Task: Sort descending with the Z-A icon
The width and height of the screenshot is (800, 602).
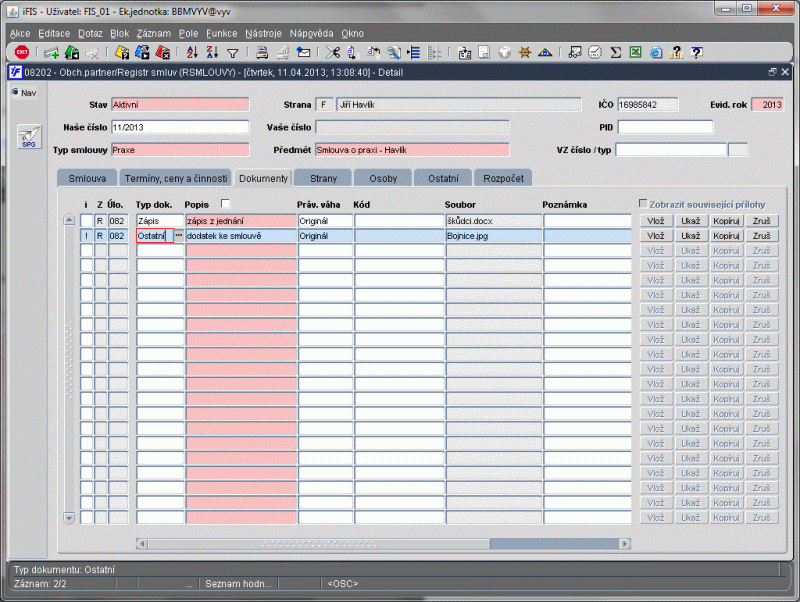Action: coord(212,52)
